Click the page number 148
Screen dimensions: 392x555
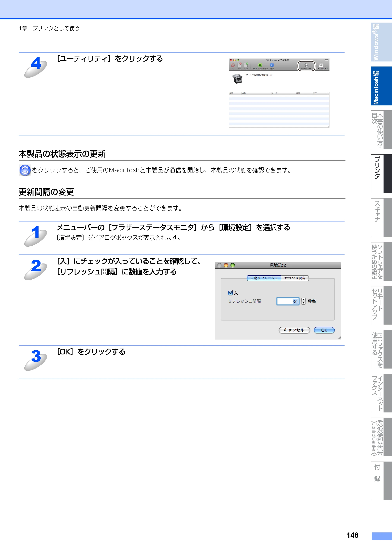(x=352, y=535)
